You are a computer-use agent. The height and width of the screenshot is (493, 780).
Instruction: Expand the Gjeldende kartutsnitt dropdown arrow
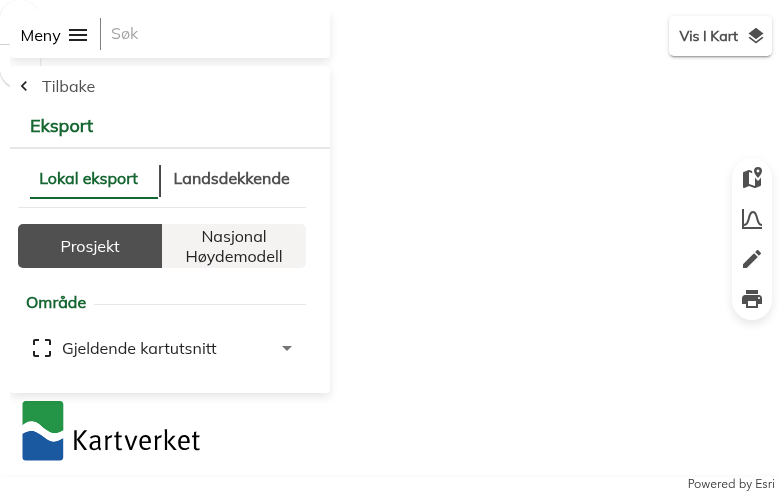click(287, 349)
